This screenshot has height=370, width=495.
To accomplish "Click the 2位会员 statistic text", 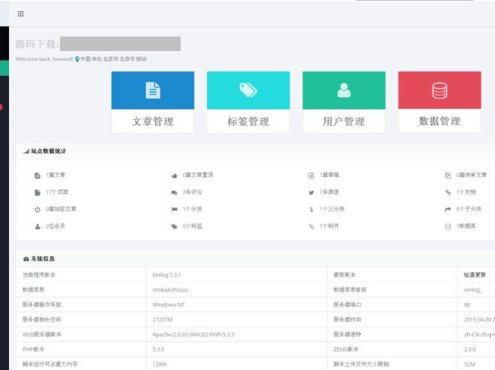I will pos(55,226).
